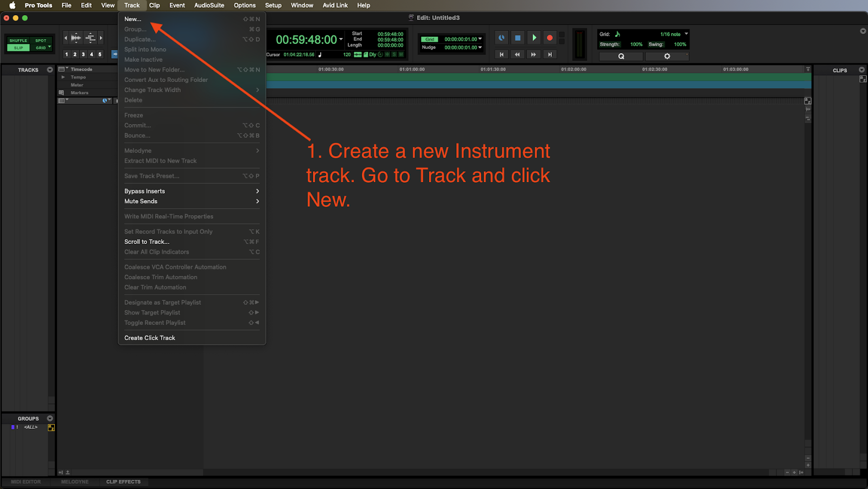Viewport: 868px width, 489px height.
Task: Stop playback with the Stop button
Action: click(518, 38)
